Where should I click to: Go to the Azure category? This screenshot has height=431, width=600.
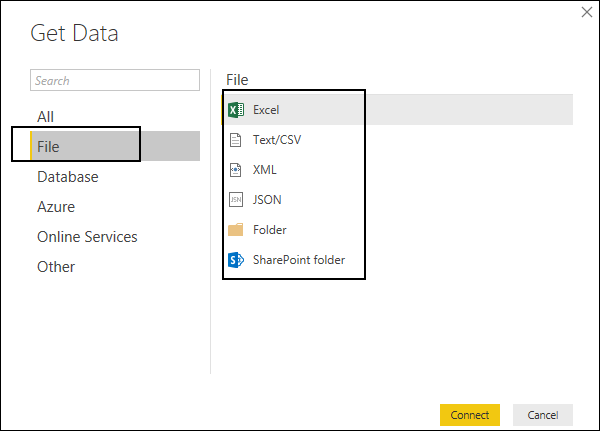click(x=56, y=207)
